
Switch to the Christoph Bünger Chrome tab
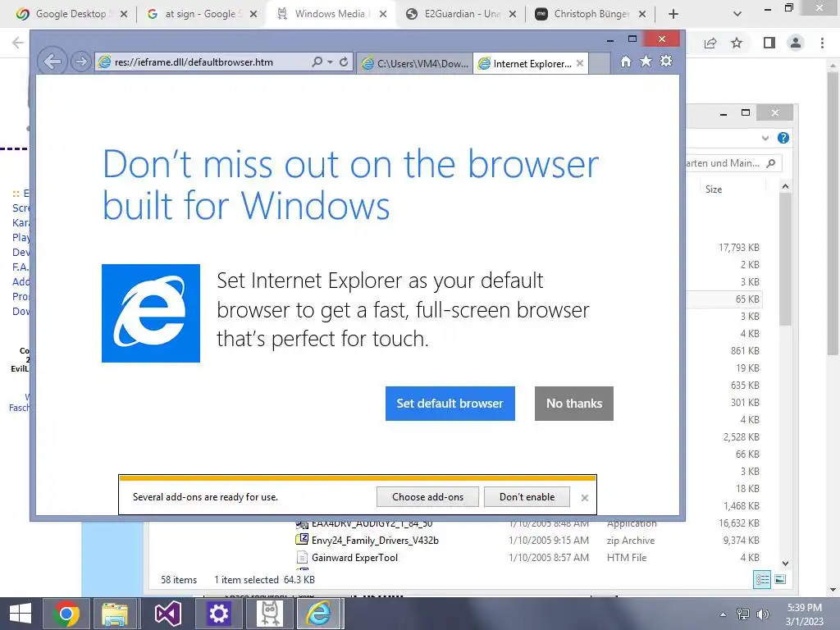pyautogui.click(x=591, y=14)
